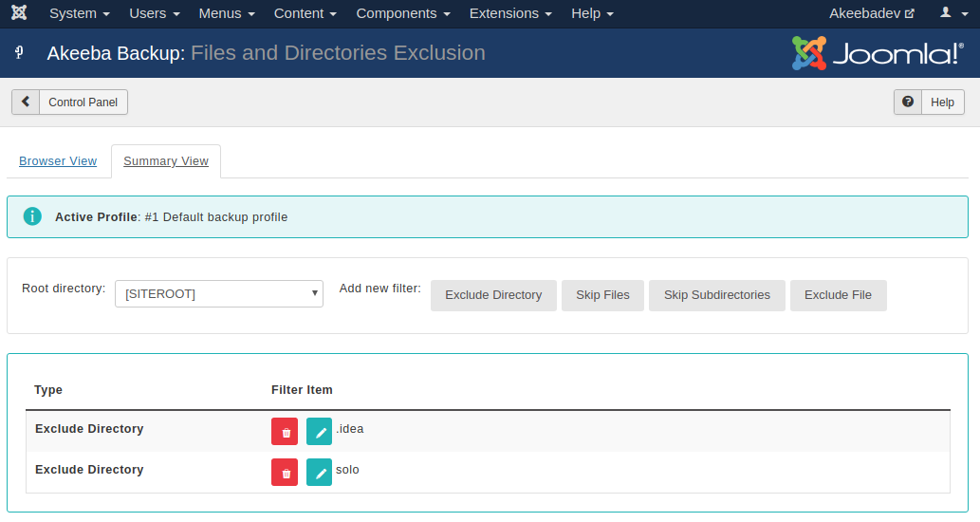Select the Summary View tab
The width and height of the screenshot is (980, 522).
click(x=166, y=160)
